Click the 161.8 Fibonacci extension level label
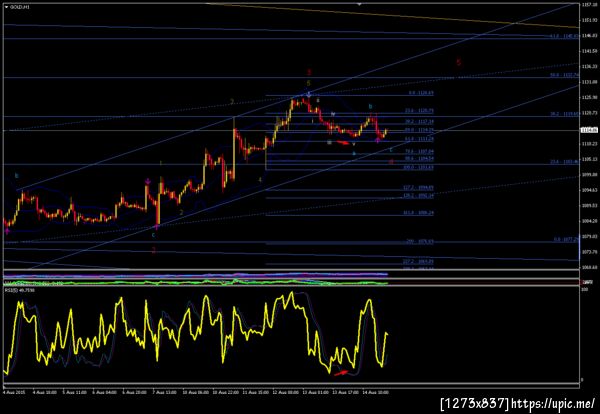The image size is (600, 414). click(x=419, y=213)
